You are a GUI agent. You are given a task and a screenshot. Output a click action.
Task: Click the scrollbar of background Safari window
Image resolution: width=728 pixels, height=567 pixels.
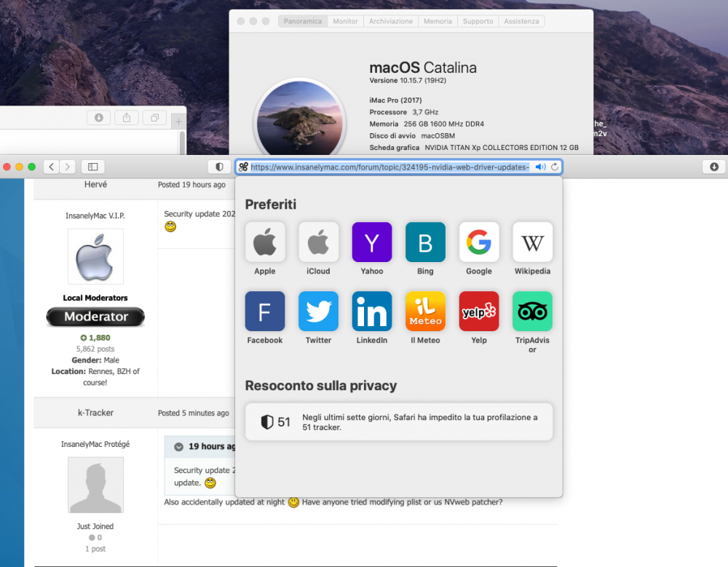[x=183, y=142]
